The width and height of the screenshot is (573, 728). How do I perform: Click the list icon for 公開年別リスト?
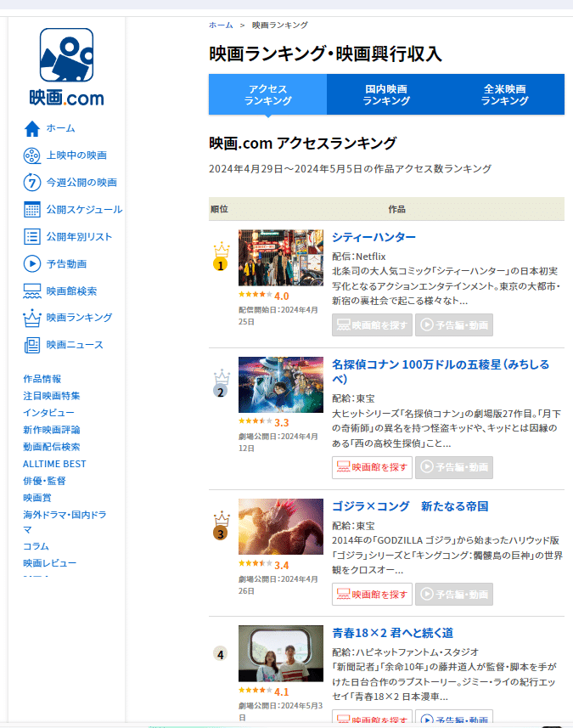pos(32,237)
